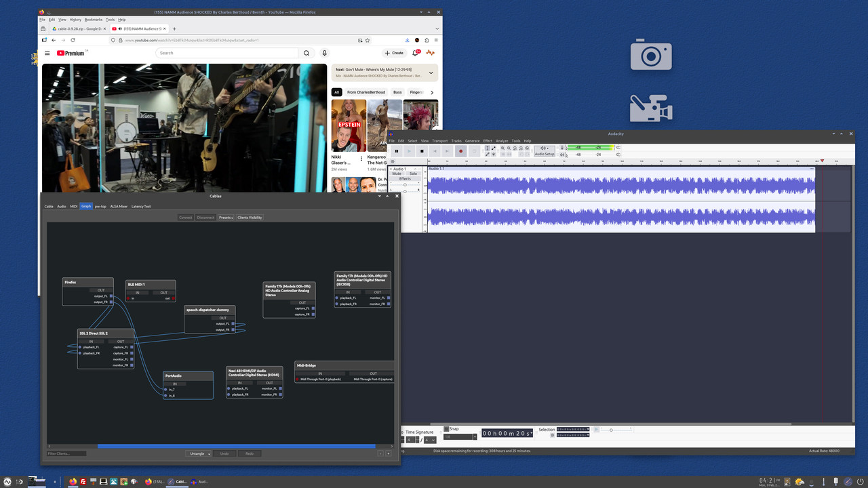
Task: Select the PortAudio node in Cables graph
Action: point(188,384)
